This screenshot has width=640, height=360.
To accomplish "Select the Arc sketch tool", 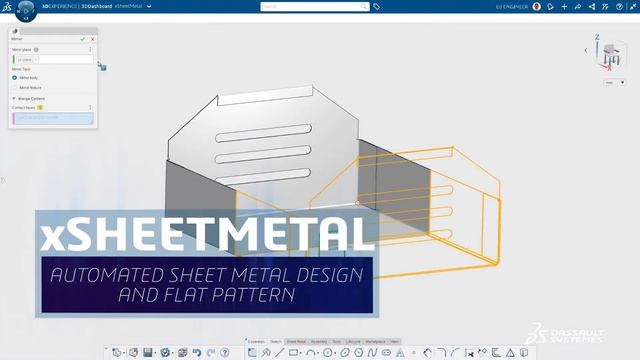I will coord(311,352).
